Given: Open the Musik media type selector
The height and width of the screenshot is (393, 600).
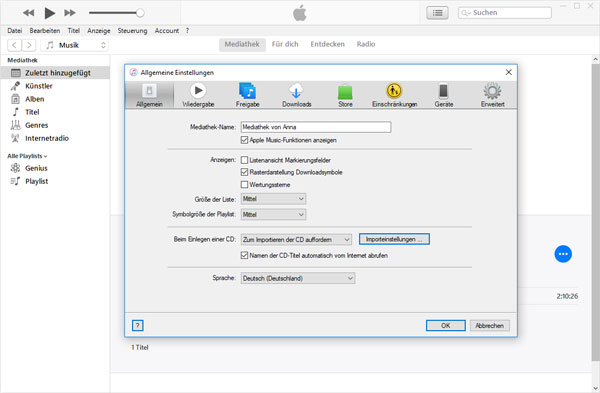Looking at the screenshot, I should pyautogui.click(x=75, y=45).
